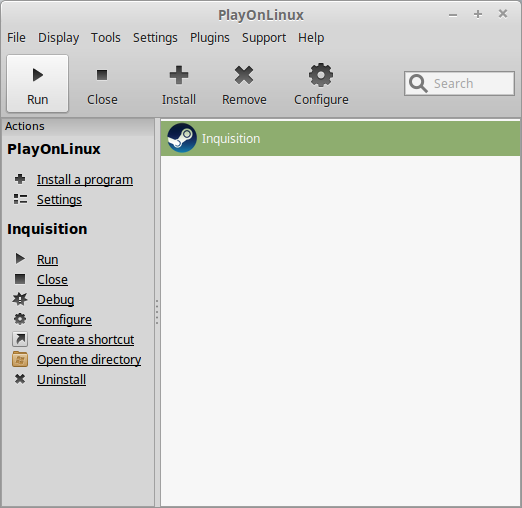Click the Remove X icon in toolbar

pyautogui.click(x=244, y=75)
